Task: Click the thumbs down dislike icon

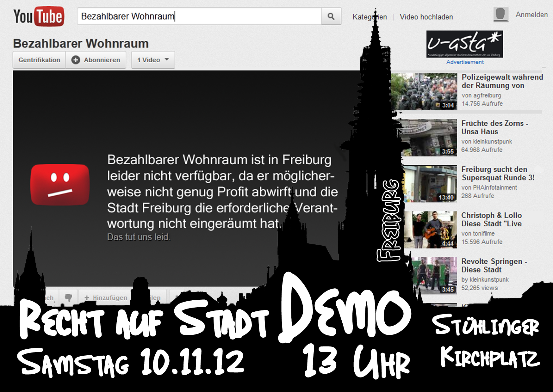Action: click(68, 297)
